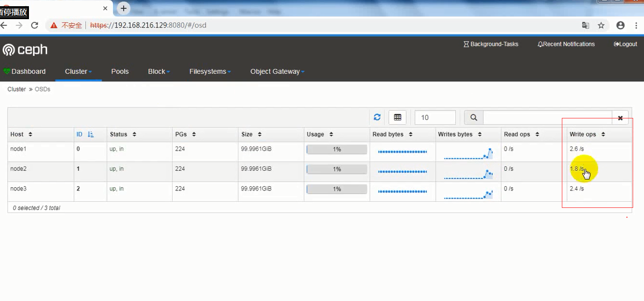Select the node1 OSD row
This screenshot has height=301, width=644.
coord(319,152)
